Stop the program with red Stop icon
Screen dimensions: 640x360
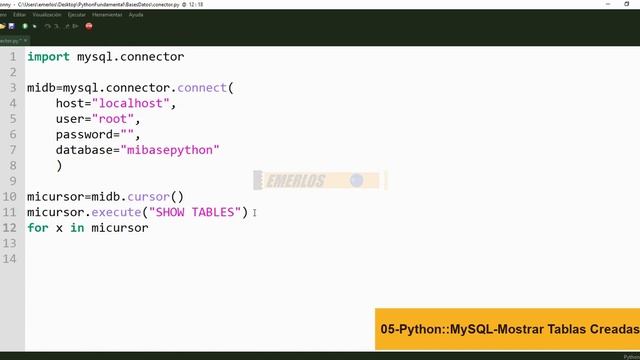click(89, 26)
